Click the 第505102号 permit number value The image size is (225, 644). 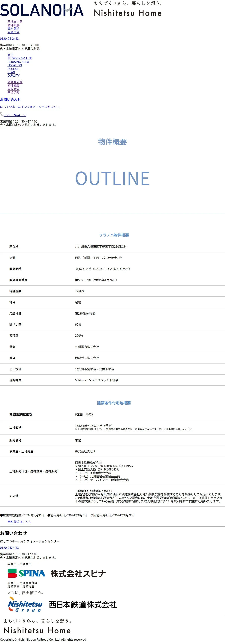click(x=97, y=280)
